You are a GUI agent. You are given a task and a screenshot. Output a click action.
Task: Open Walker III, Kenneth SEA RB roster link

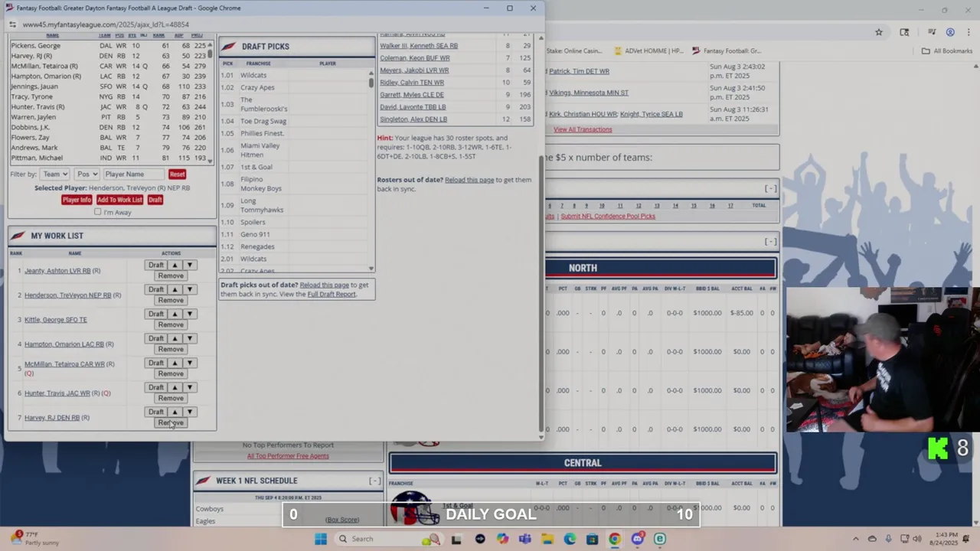tap(419, 46)
